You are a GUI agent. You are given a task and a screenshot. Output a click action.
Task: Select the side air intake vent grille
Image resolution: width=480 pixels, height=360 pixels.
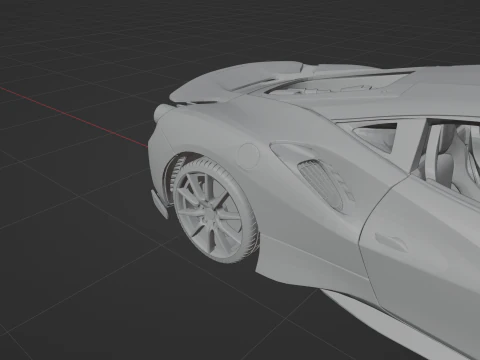[320, 184]
